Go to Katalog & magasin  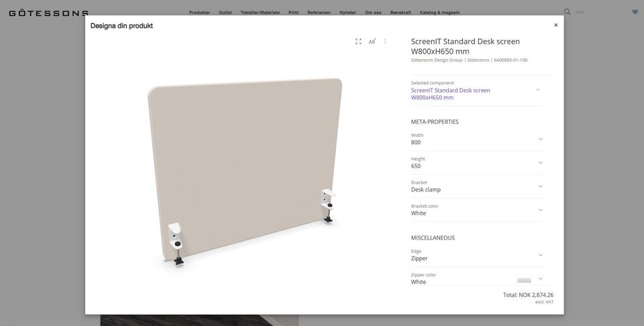(439, 13)
